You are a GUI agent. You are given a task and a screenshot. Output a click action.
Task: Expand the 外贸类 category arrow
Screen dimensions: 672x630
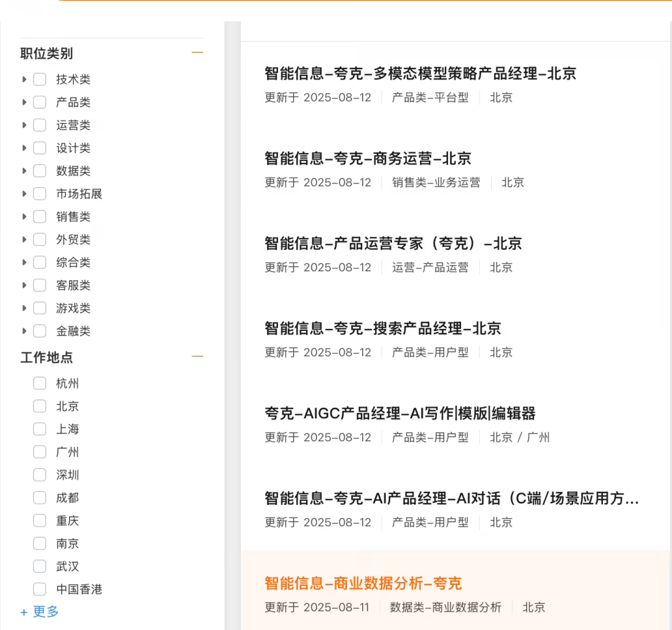click(x=24, y=239)
